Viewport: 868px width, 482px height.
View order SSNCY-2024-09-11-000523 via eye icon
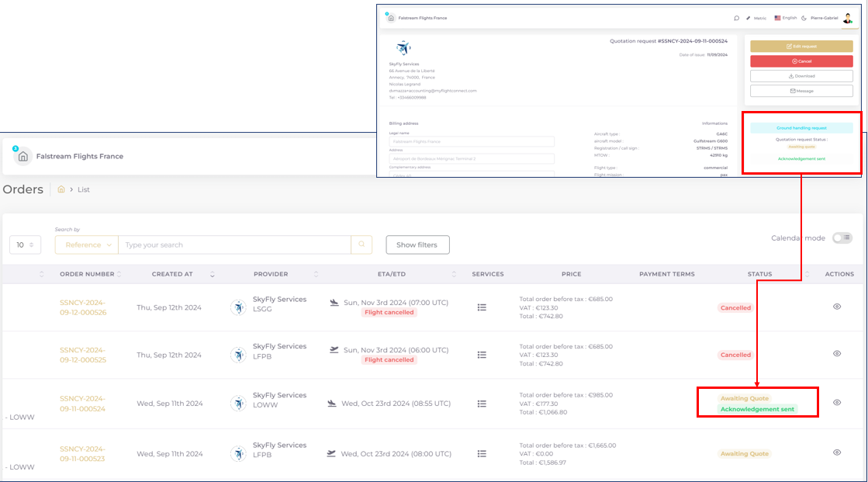coord(837,452)
